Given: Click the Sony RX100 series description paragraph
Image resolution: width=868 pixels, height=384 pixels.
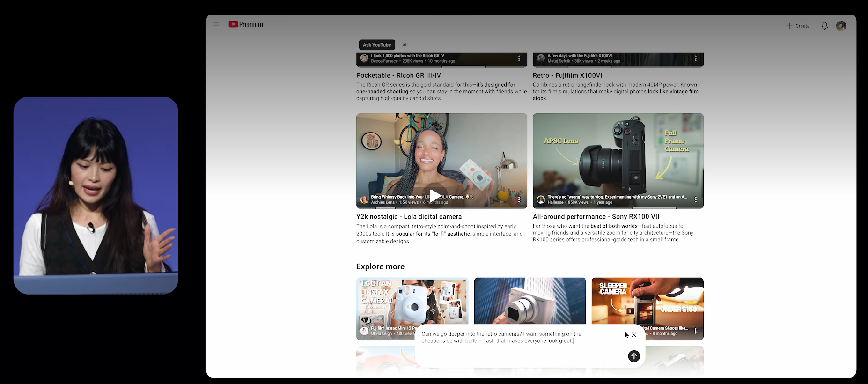Looking at the screenshot, I should (x=613, y=233).
